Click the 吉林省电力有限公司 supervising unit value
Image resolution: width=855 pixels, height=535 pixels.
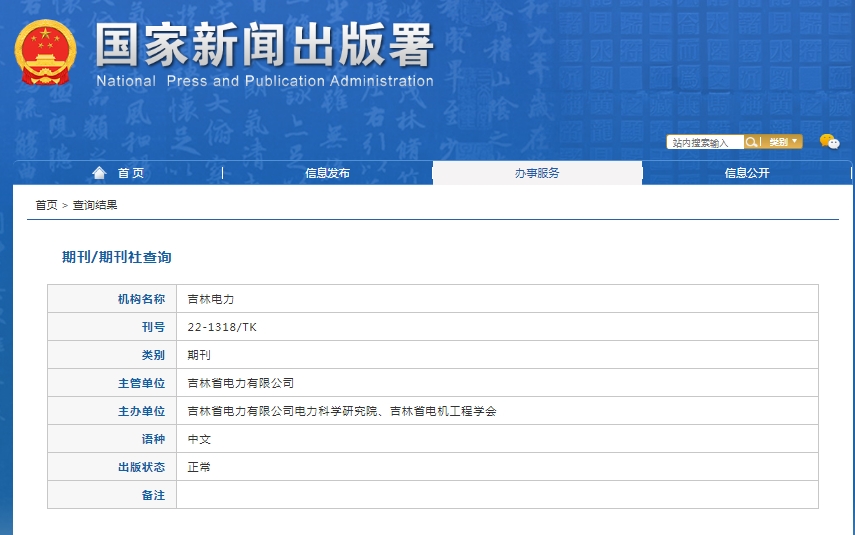click(x=241, y=383)
